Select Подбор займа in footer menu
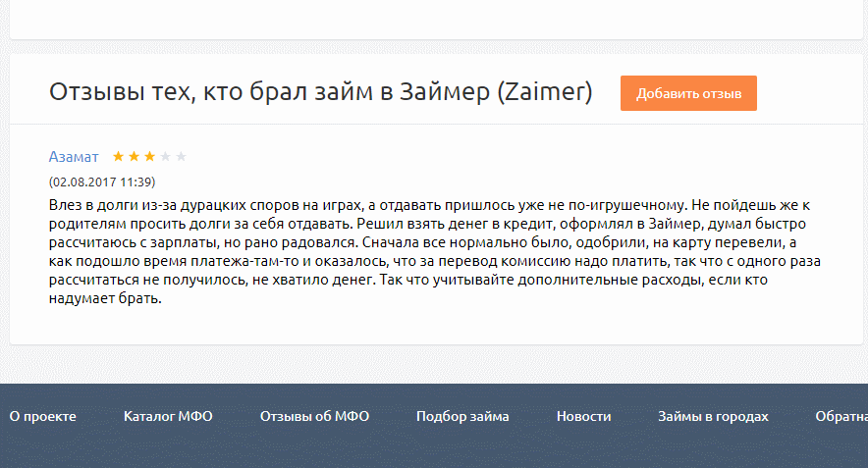 coord(462,416)
